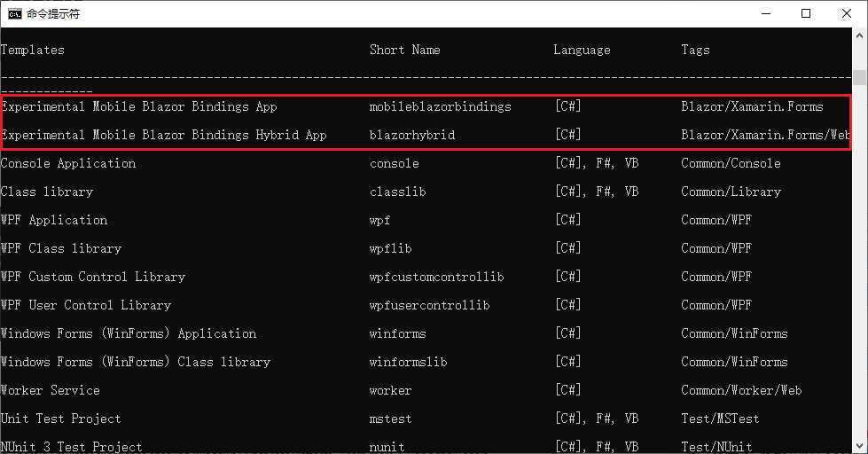868x454 pixels.
Task: Click 'Unit Test Project' template name
Action: (x=61, y=419)
